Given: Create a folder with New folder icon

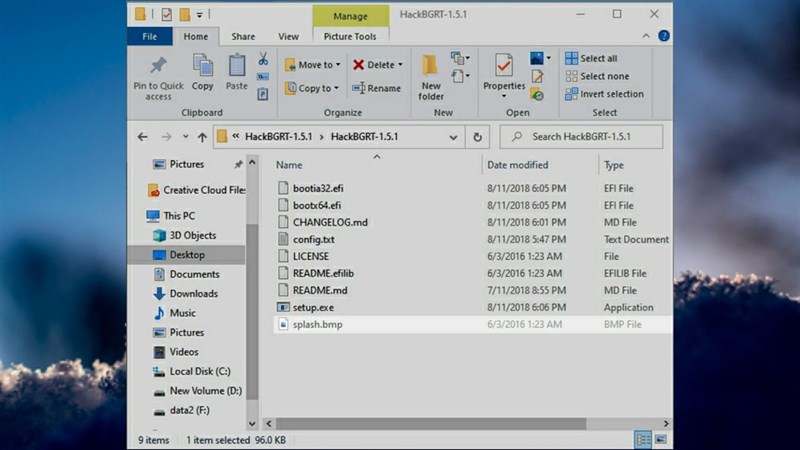Looking at the screenshot, I should (431, 67).
